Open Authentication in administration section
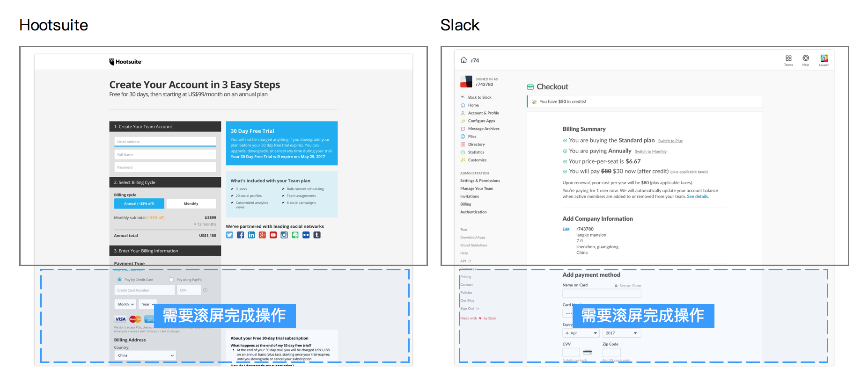This screenshot has height=390, width=868. (x=473, y=212)
